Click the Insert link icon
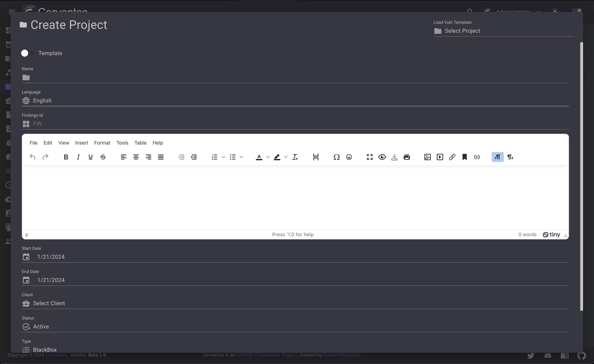Screen dimensions: 594x364 (452, 157)
